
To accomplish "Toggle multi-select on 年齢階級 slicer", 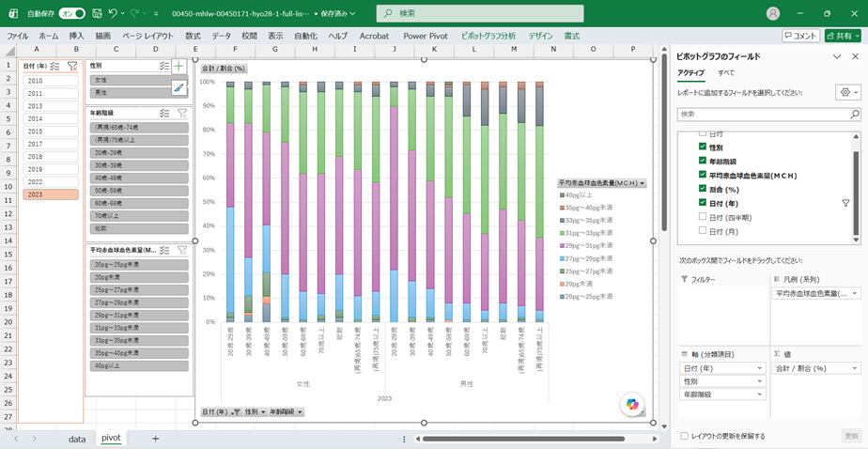I will [163, 113].
